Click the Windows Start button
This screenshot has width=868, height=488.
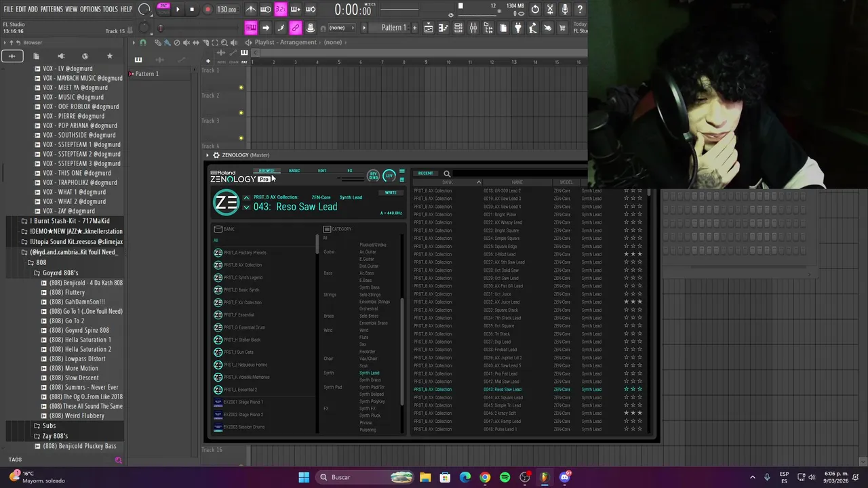click(x=304, y=477)
